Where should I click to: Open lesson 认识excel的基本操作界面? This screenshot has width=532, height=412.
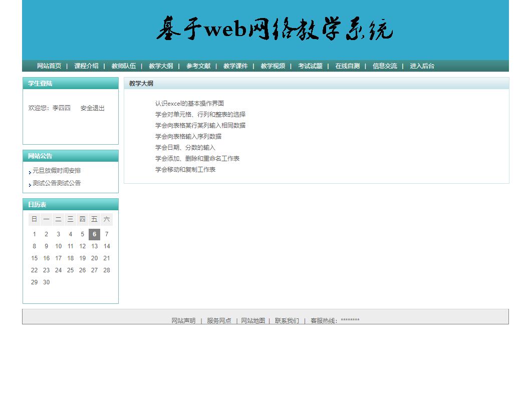189,103
